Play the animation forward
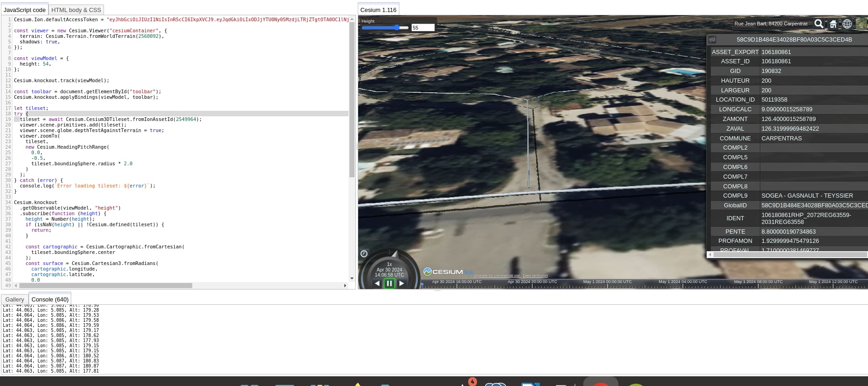 (402, 283)
